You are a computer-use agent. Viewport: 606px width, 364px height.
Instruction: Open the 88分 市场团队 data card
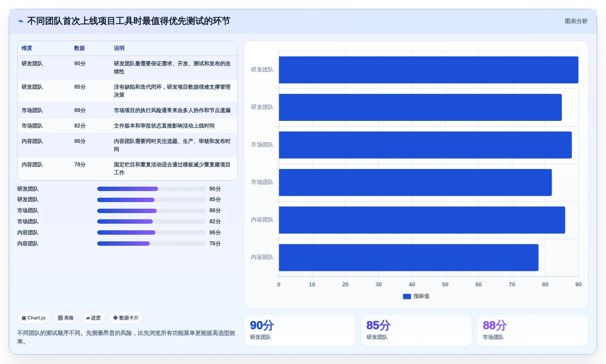pos(533,330)
